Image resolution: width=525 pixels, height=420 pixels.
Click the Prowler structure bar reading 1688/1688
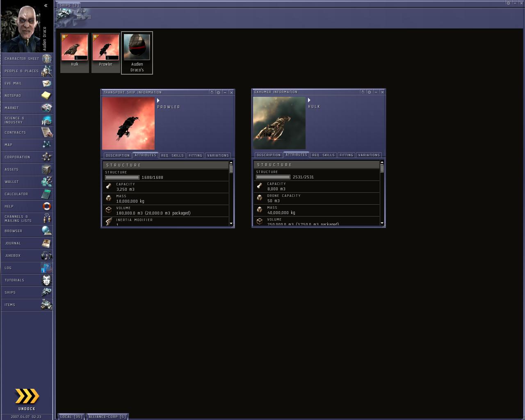(122, 178)
